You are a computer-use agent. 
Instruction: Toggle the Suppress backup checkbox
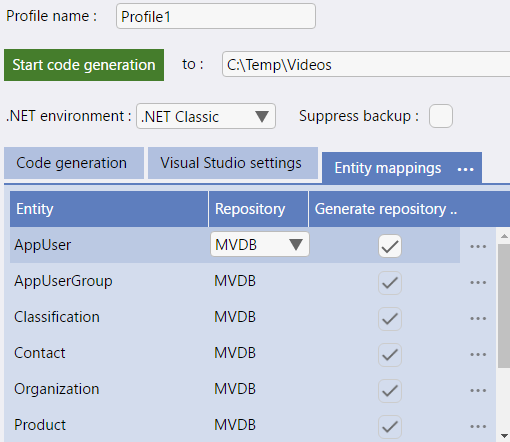(441, 116)
